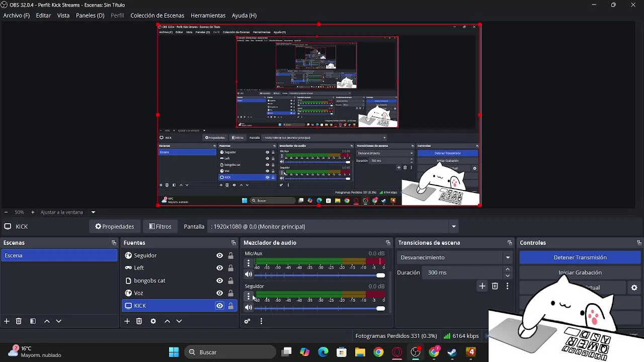Viewport: 644px width, 362px height.
Task: Open the Vista menu
Action: 63,16
